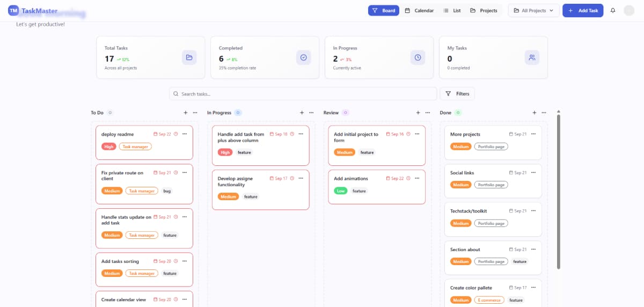Image resolution: width=644 pixels, height=307 pixels.
Task: Add a task with the Review column plus
Action: (x=418, y=113)
